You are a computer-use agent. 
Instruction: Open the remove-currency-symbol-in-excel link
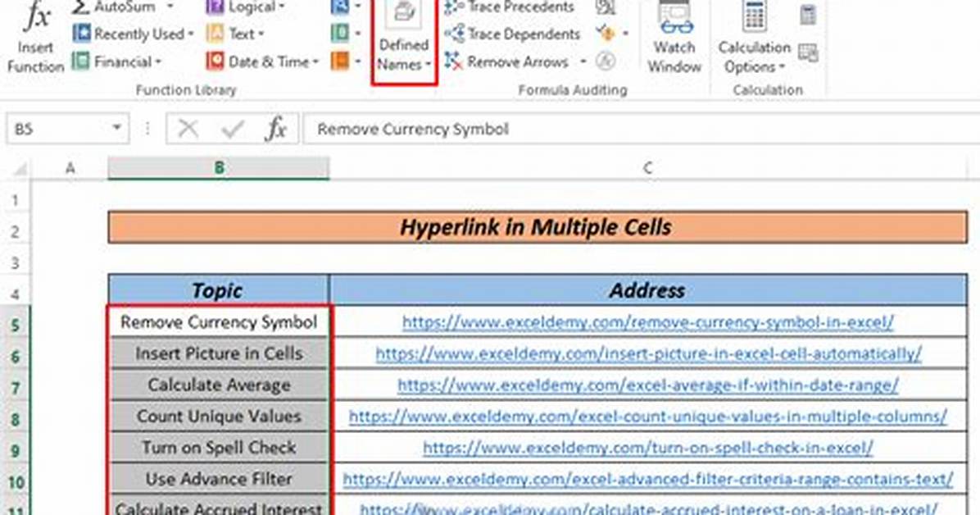click(x=647, y=322)
